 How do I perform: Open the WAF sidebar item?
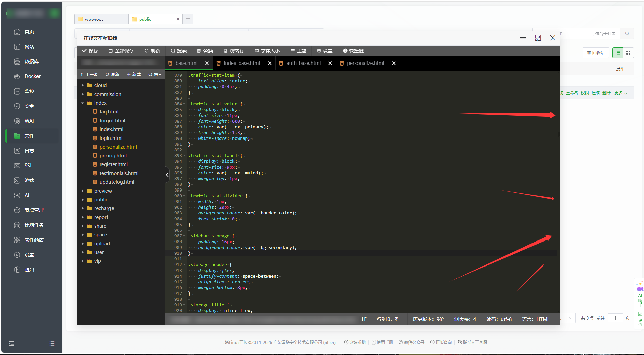coord(30,121)
